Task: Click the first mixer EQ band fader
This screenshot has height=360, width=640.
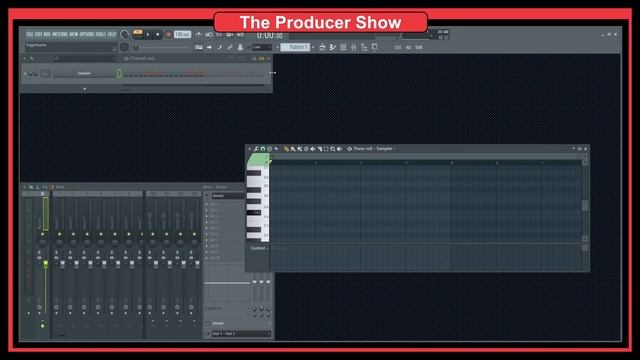Action: (x=254, y=282)
